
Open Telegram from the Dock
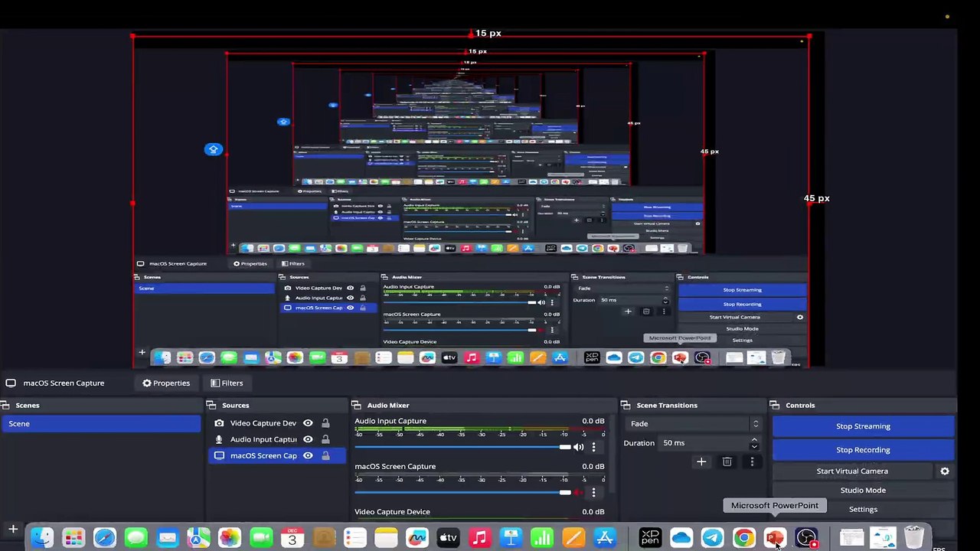tap(712, 538)
